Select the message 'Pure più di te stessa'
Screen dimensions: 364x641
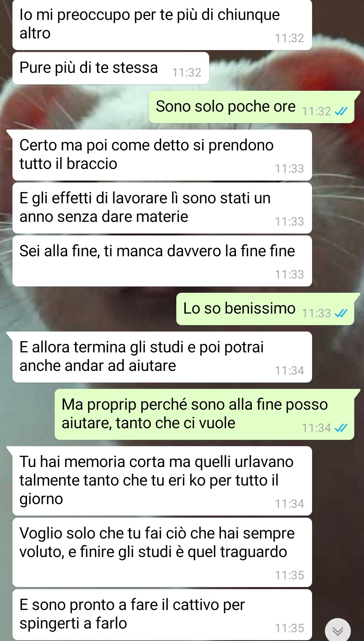tap(111, 68)
